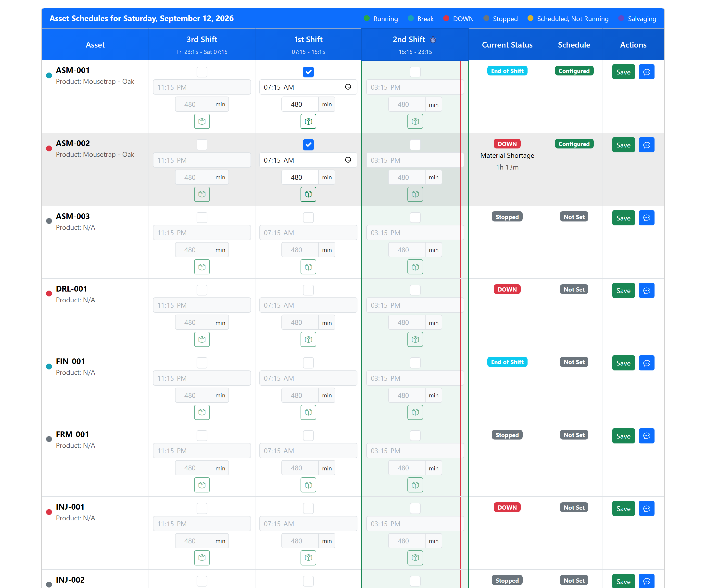706x588 pixels.
Task: Click the stopwatch icon beside 2nd Shift
Action: click(x=433, y=40)
